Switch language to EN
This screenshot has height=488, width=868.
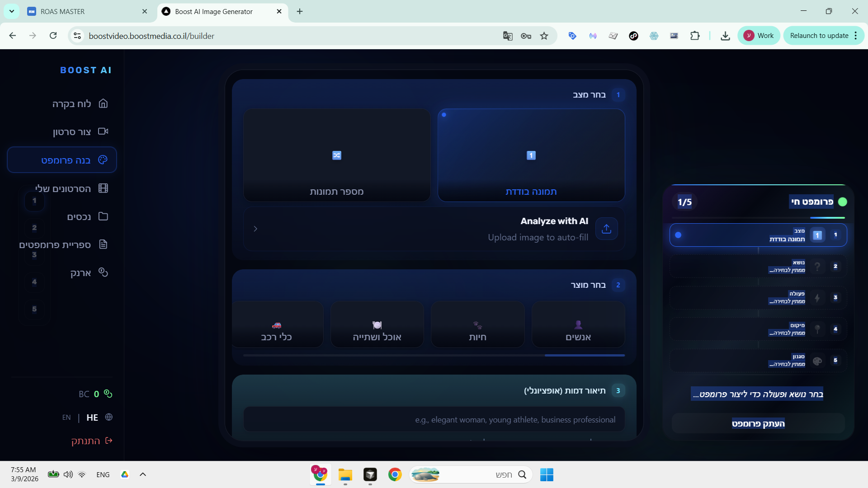coord(66,418)
